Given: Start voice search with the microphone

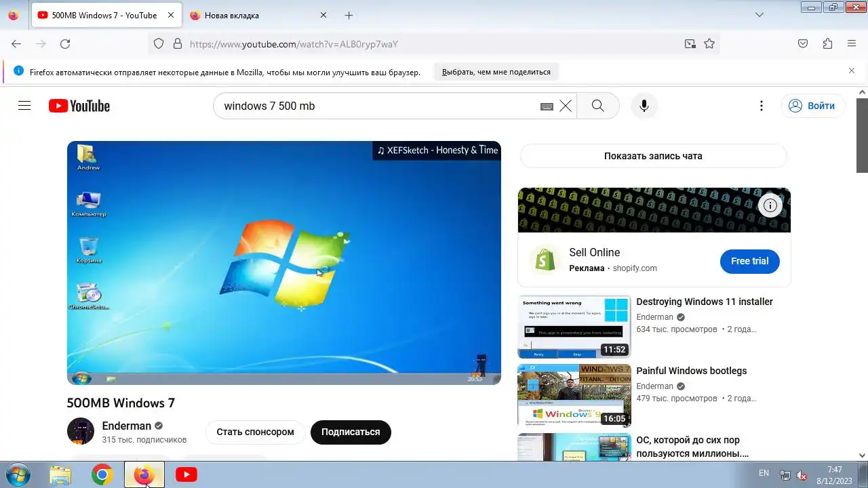Looking at the screenshot, I should [x=644, y=106].
